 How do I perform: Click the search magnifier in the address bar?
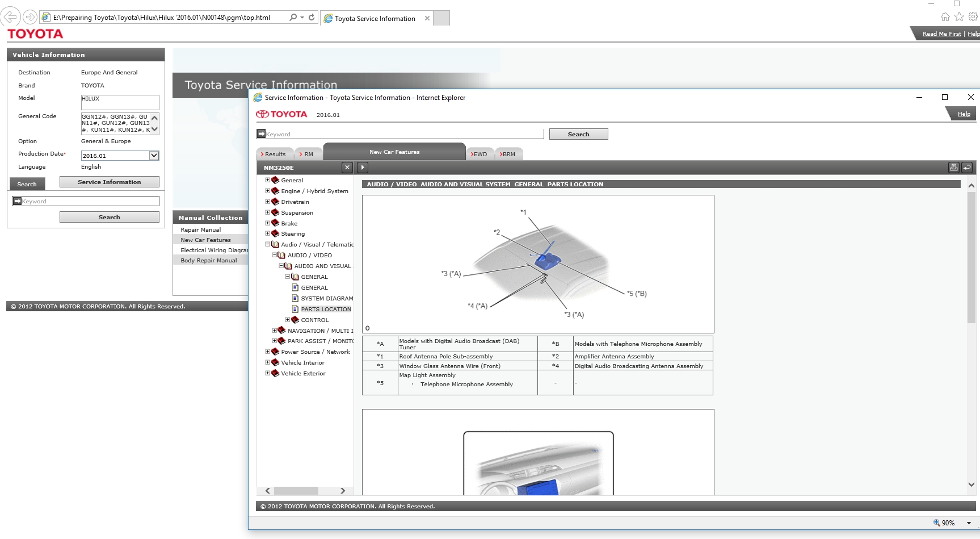pos(293,18)
